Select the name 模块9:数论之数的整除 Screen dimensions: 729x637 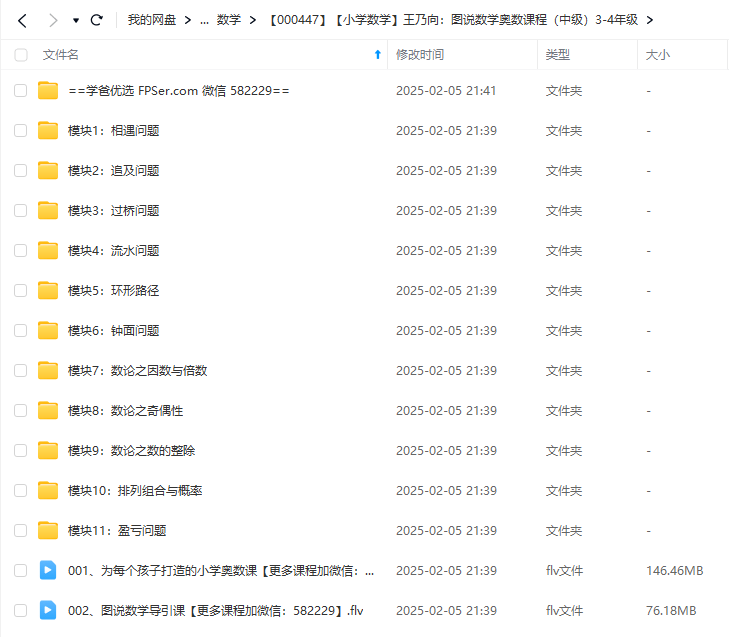132,450
